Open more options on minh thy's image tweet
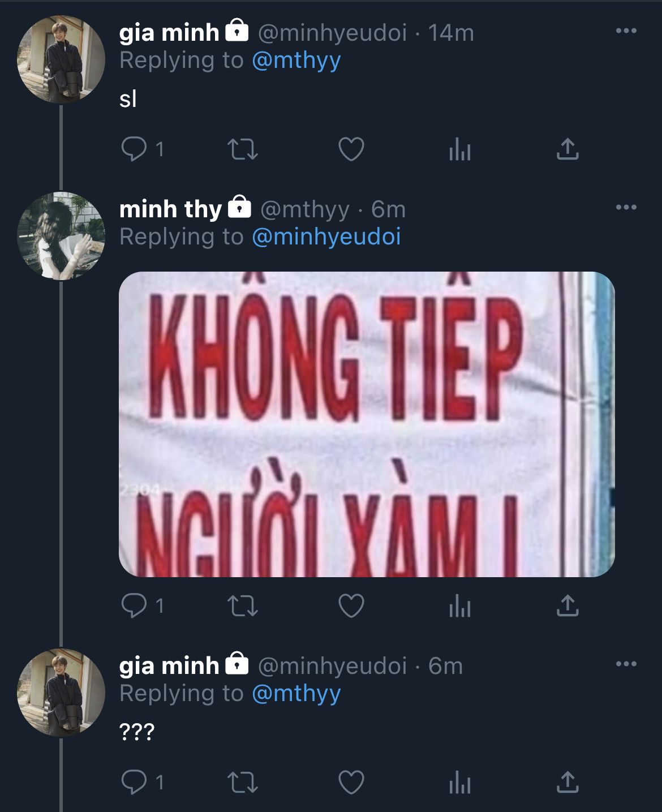Image resolution: width=662 pixels, height=812 pixels. click(x=626, y=207)
